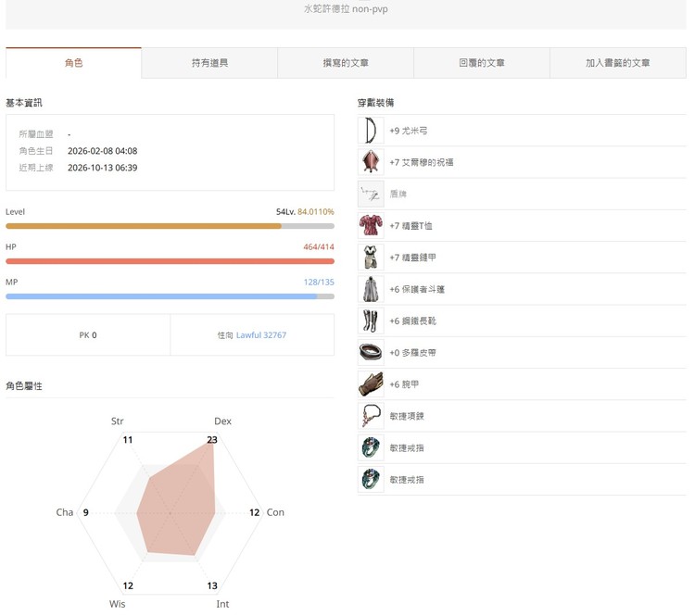Select the 敏捷項鍊 item name
Image resolution: width=695 pixels, height=616 pixels.
pyautogui.click(x=407, y=416)
